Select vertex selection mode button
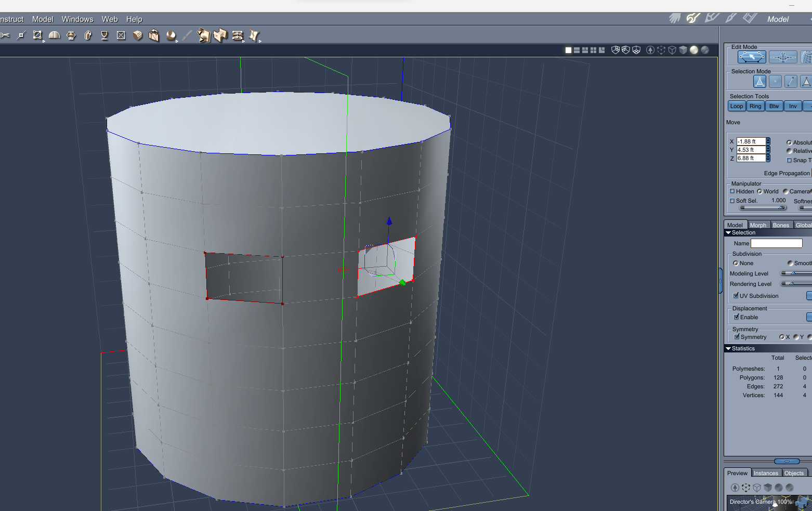812x511 pixels. 775,82
